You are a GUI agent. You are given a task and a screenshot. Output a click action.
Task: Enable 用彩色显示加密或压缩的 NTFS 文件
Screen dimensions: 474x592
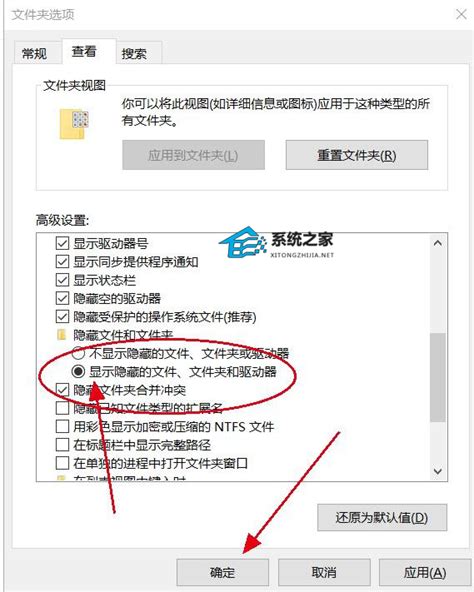pyautogui.click(x=62, y=427)
